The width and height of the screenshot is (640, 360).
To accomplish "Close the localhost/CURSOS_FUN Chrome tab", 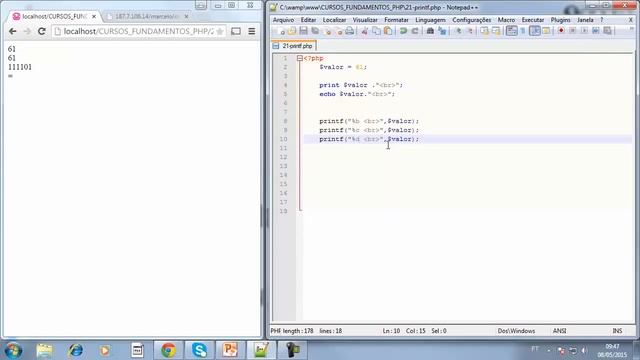I will tap(94, 16).
